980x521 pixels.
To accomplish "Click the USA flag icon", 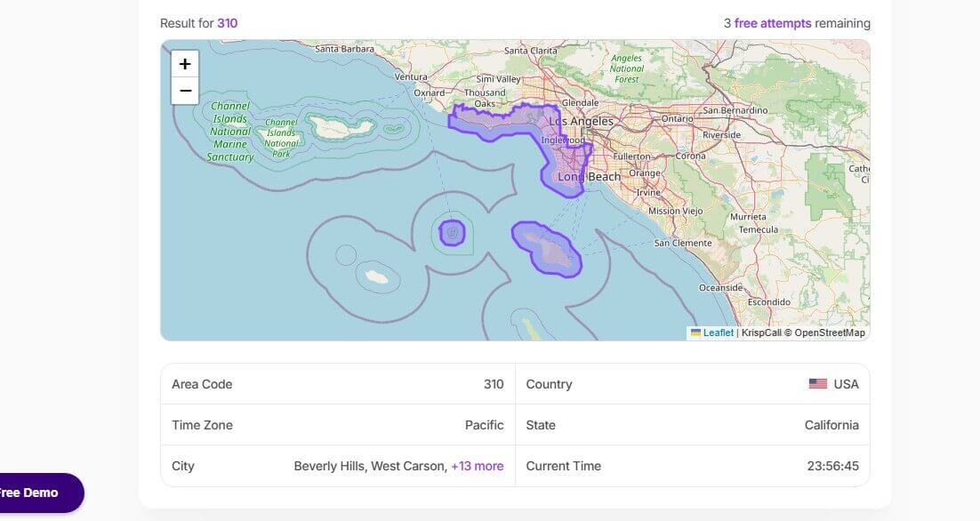I will 817,384.
